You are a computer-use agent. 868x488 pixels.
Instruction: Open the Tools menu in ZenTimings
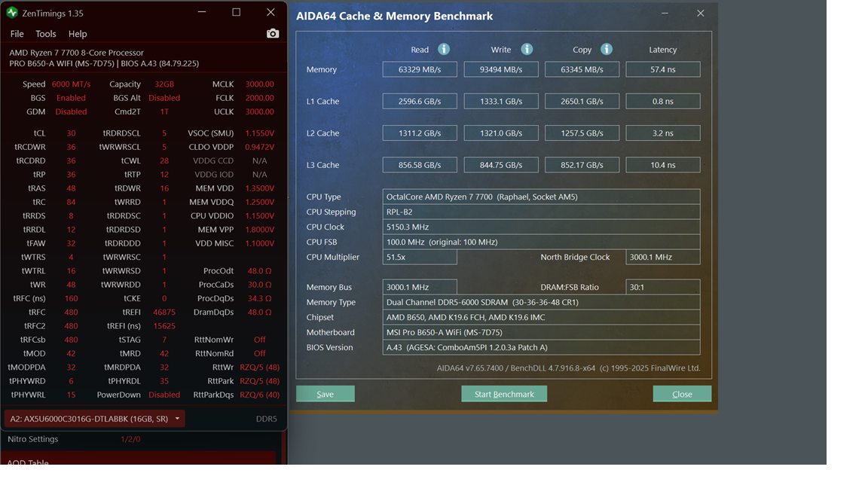[46, 34]
